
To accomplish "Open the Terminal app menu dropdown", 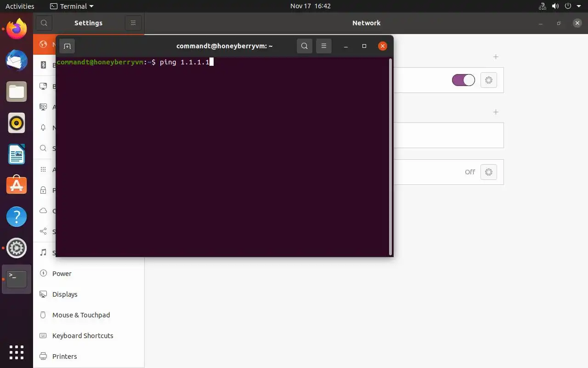I will (72, 6).
